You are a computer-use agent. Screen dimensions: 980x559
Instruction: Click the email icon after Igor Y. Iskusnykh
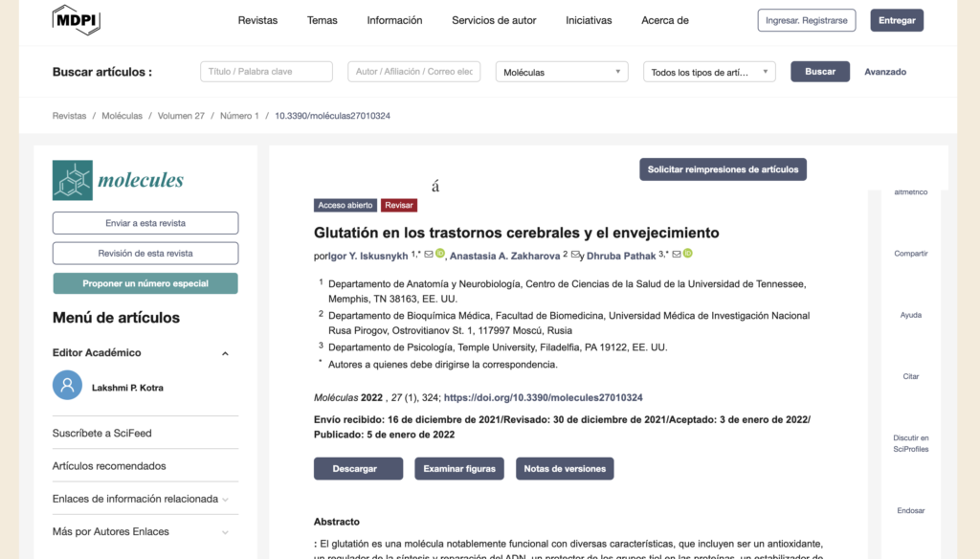[429, 255]
